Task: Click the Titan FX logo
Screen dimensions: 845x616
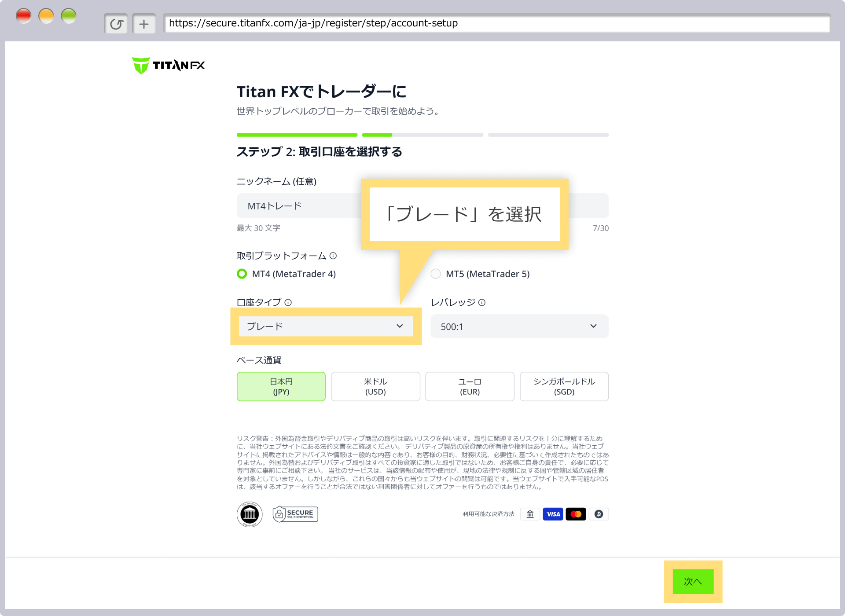Action: 168,64
